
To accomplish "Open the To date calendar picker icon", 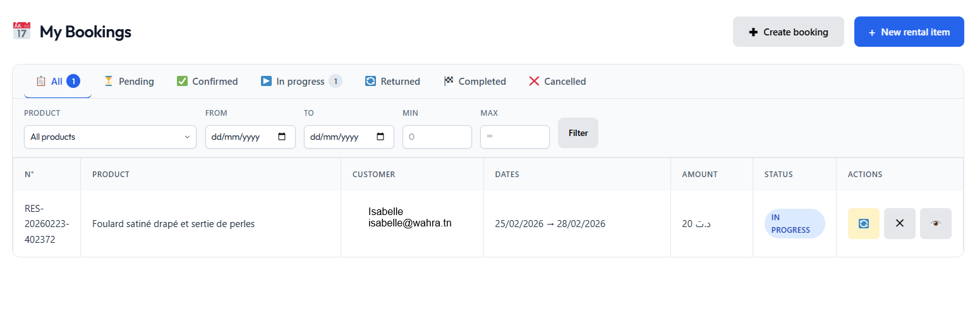I will click(380, 137).
